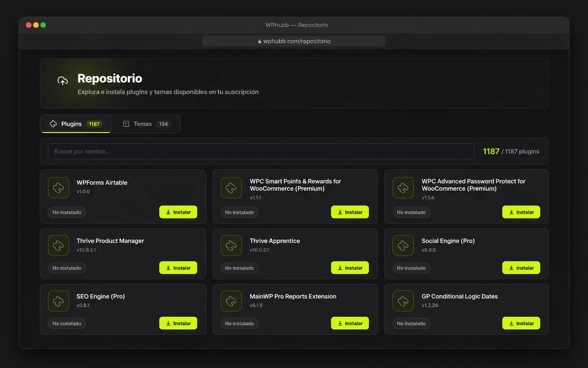Install WPForms Airtable

click(178, 212)
